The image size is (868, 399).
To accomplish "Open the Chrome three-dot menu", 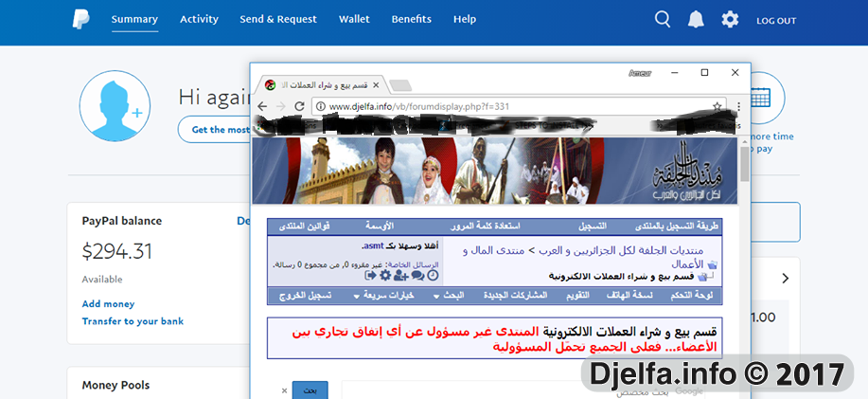I will point(738,106).
